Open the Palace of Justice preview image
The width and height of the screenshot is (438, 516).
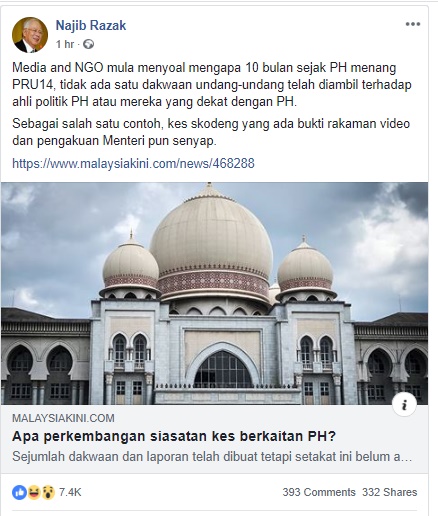point(214,293)
